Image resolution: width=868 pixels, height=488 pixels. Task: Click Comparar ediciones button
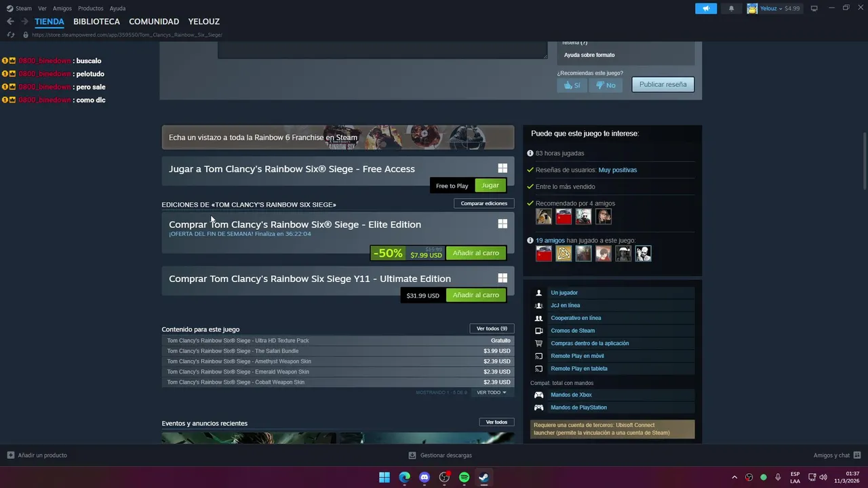pyautogui.click(x=484, y=203)
